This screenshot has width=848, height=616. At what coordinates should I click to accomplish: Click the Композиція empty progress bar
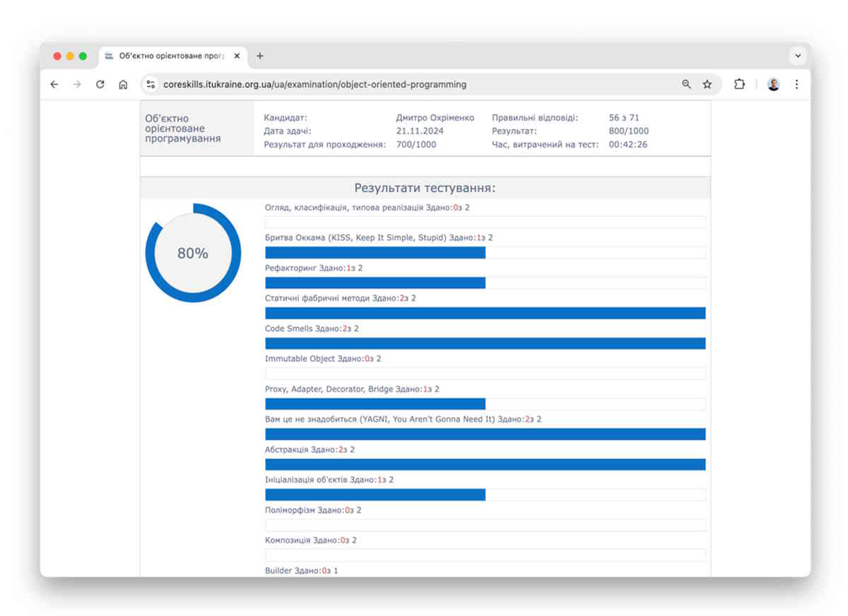point(485,555)
